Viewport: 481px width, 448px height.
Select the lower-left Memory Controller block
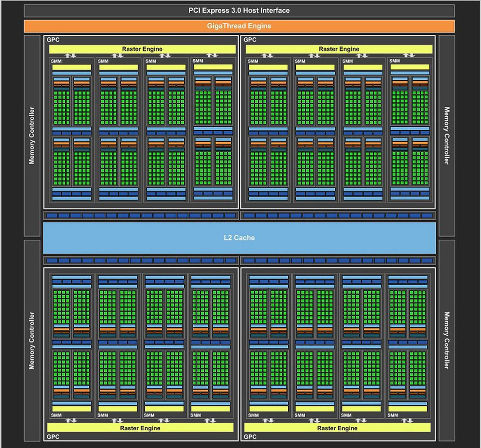tap(32, 340)
